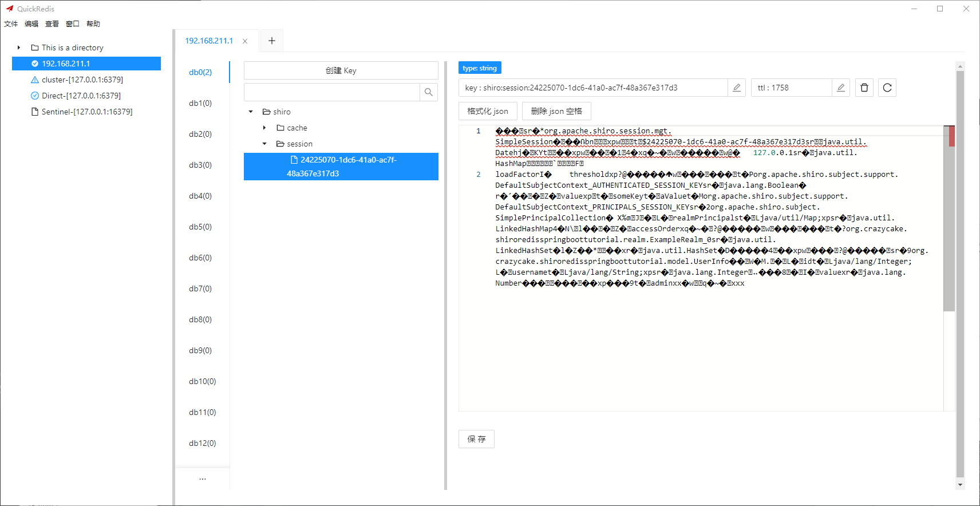Screen dimensions: 980x506
Task: Select cluster-[127.0.0.1:6379] connection
Action: coord(82,80)
